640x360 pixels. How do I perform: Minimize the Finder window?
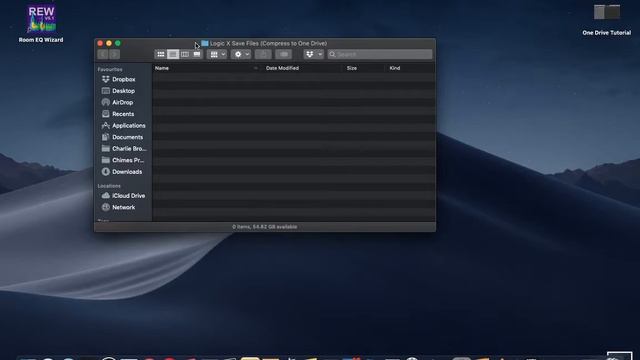click(x=109, y=43)
